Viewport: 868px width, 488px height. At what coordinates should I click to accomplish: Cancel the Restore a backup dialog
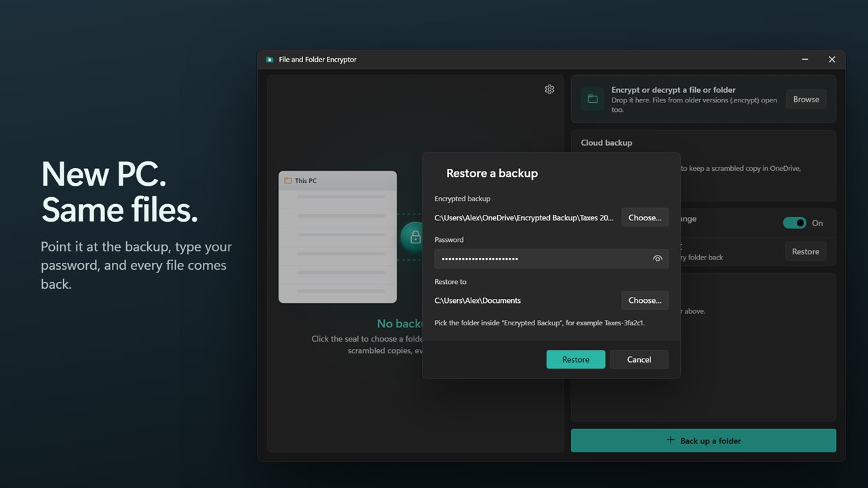639,359
